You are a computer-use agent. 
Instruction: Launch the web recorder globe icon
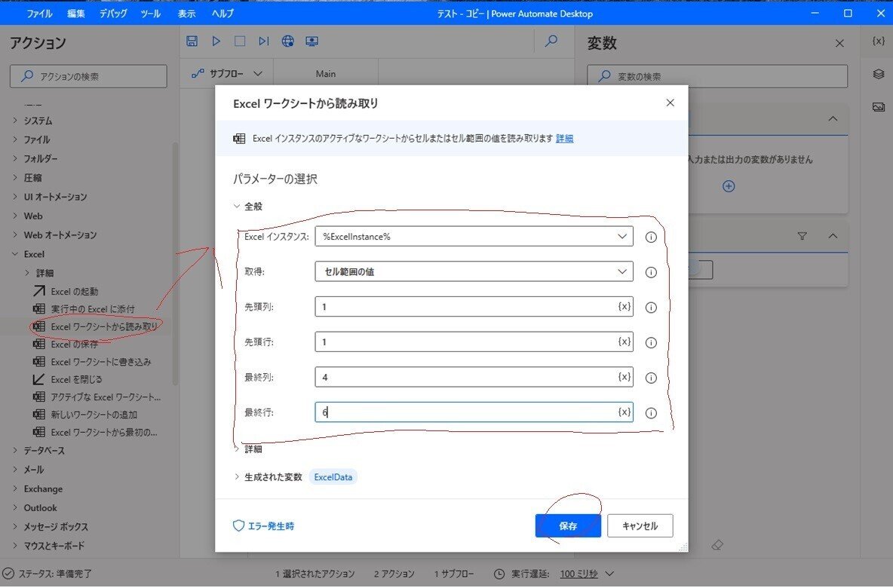pos(287,41)
